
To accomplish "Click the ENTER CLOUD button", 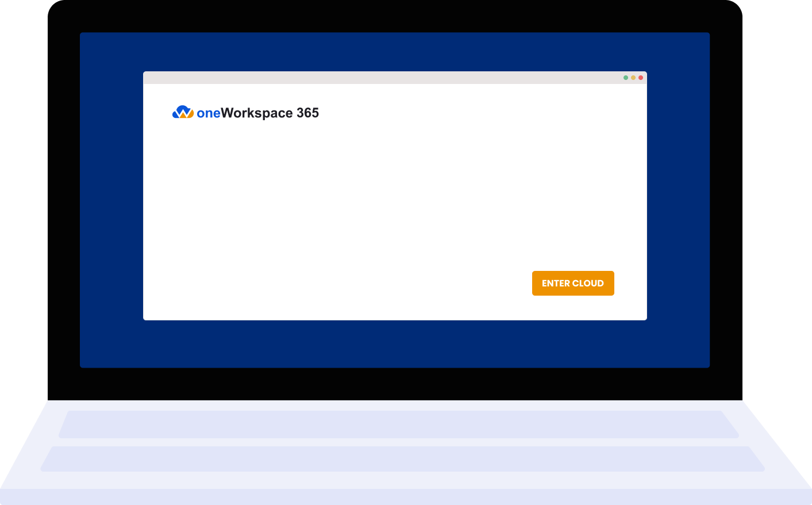I will pos(573,283).
